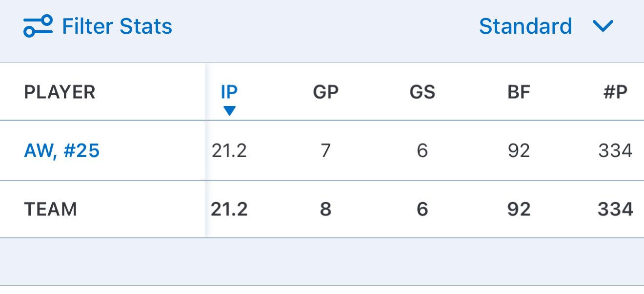Sort by GS column header

coord(422,92)
